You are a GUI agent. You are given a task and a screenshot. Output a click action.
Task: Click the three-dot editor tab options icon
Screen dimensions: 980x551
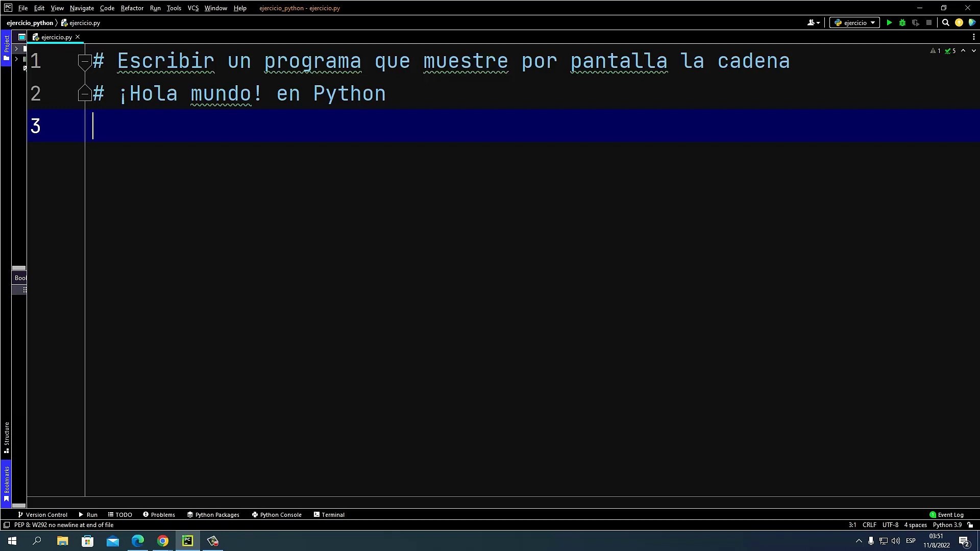pyautogui.click(x=973, y=37)
